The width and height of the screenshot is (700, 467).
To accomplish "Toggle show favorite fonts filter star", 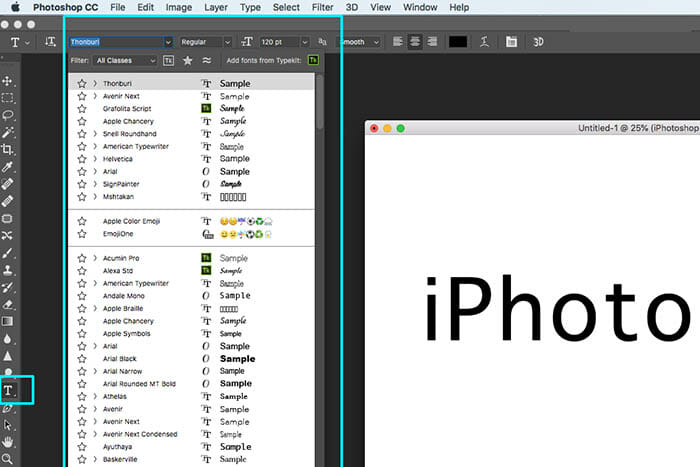I will (x=188, y=60).
